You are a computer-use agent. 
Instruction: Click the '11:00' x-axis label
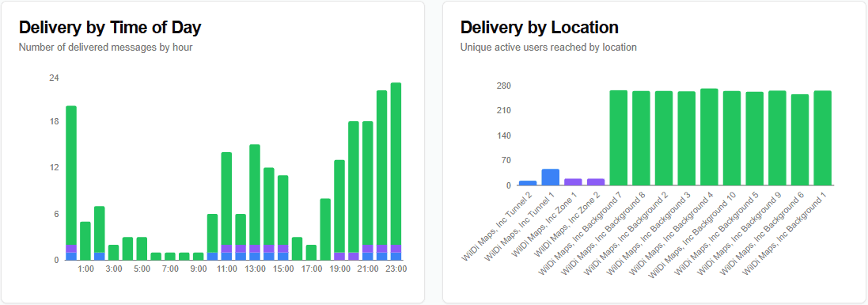(226, 269)
